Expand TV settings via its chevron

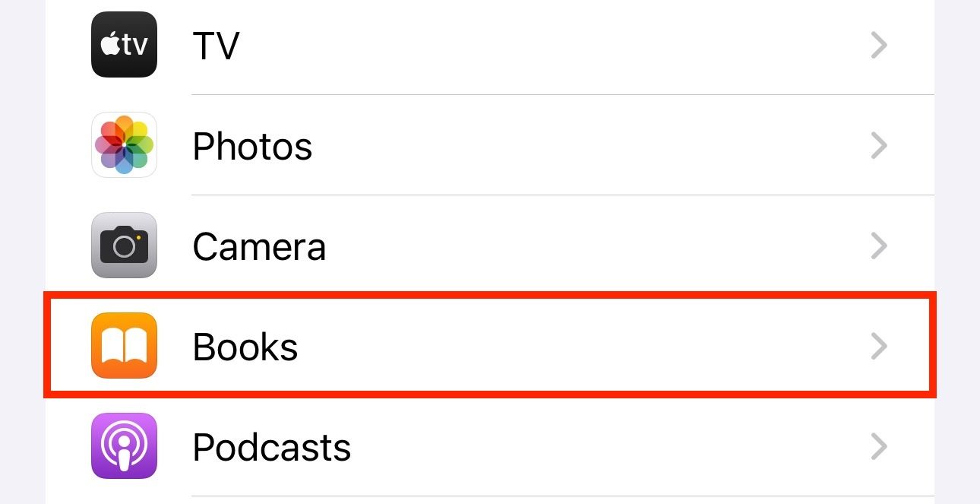[879, 46]
